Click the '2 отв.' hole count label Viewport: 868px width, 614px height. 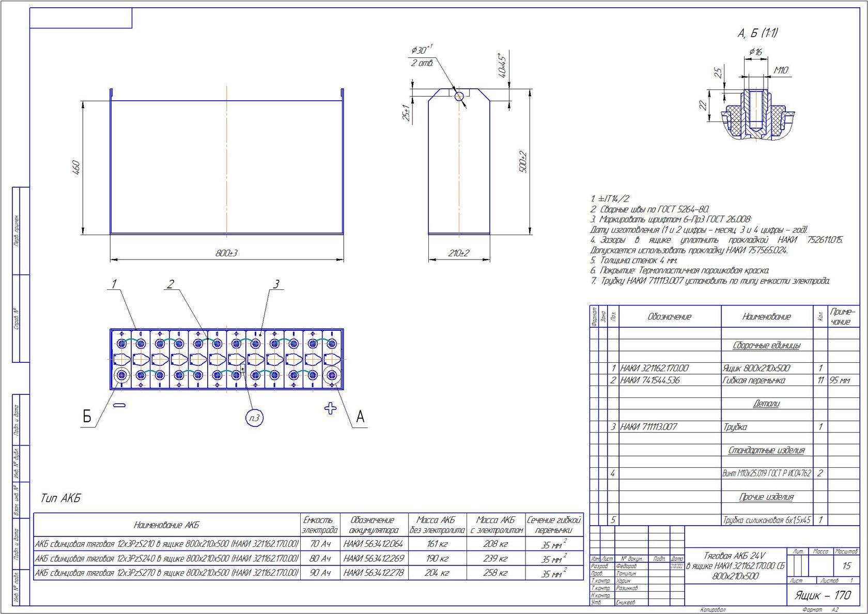pos(422,63)
